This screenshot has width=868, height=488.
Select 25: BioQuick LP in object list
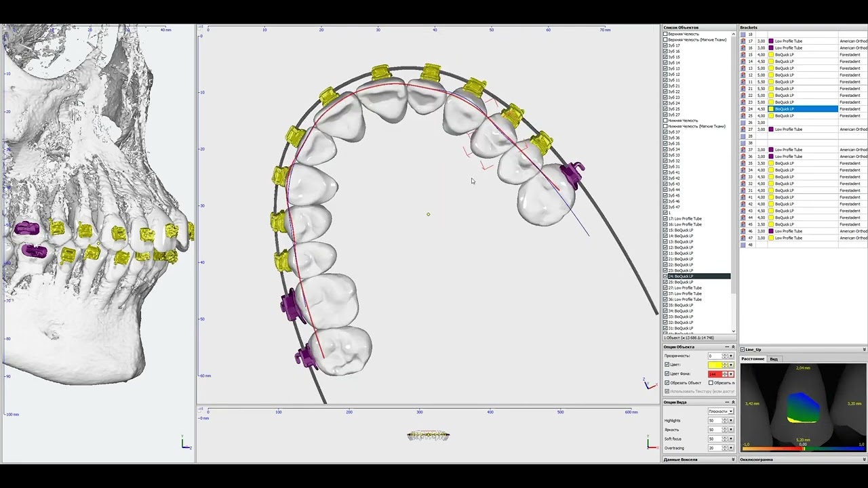coord(681,282)
